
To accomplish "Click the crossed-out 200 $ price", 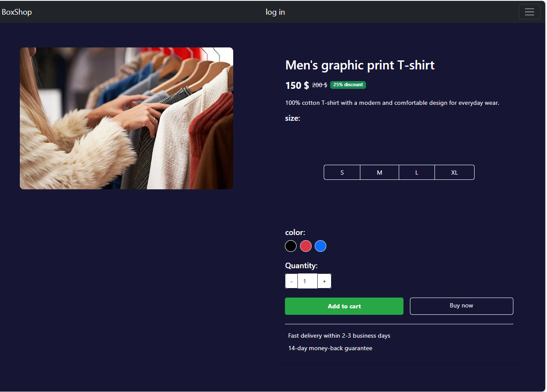I will [319, 85].
